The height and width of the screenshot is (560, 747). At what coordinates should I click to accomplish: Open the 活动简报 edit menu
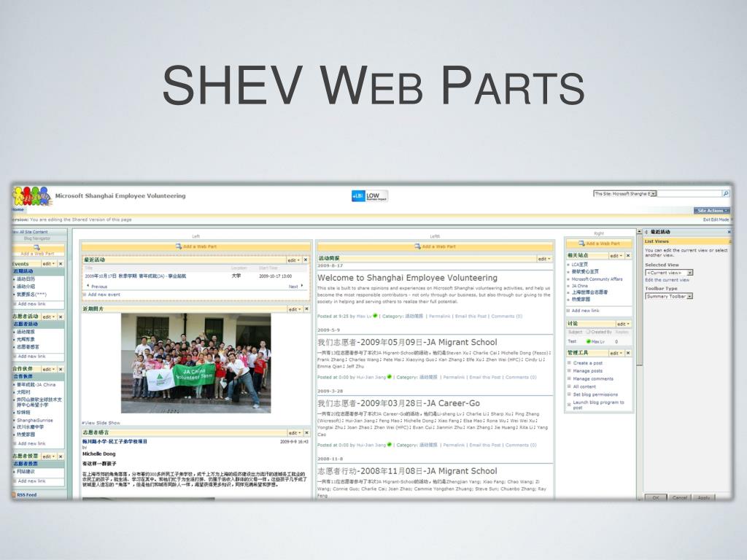point(544,259)
